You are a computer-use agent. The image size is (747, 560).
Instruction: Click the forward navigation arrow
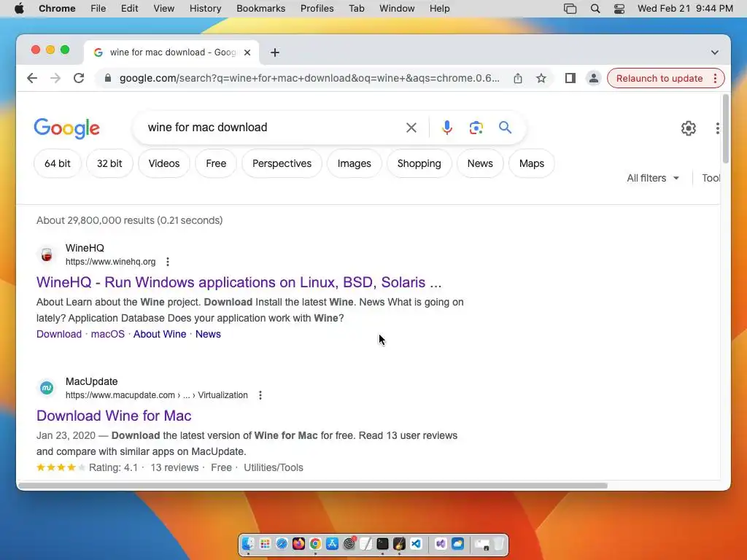tap(55, 78)
